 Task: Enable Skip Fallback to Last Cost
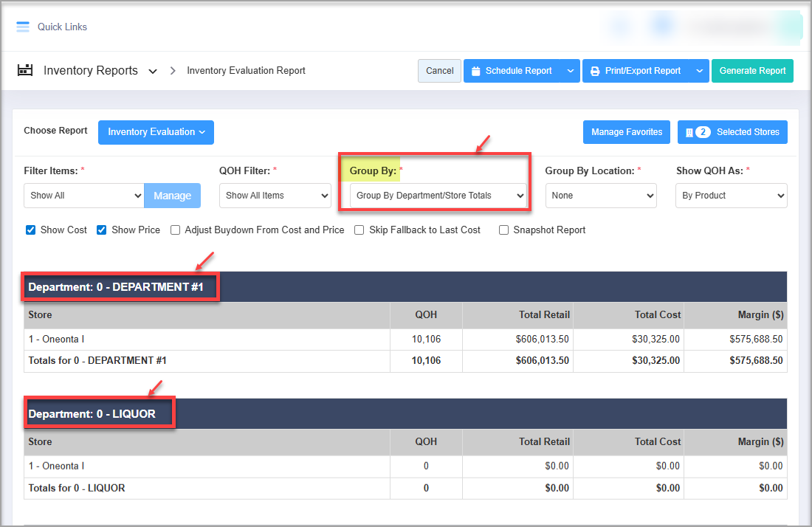coord(359,230)
